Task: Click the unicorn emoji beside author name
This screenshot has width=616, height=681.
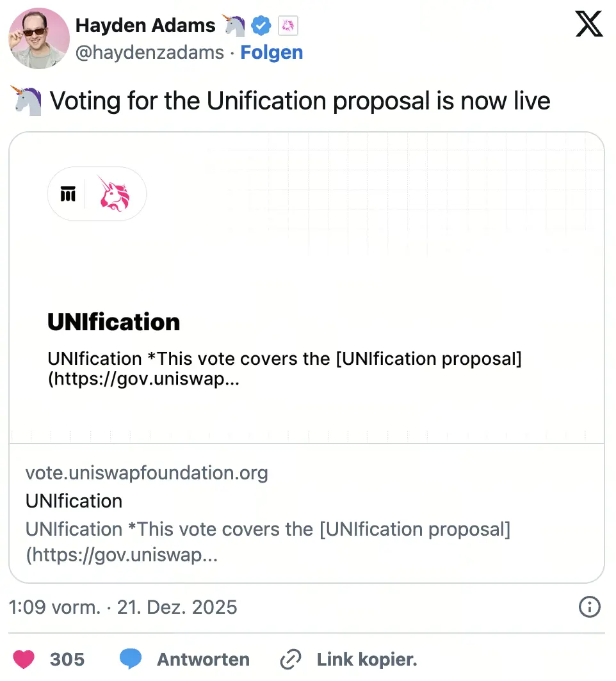Action: click(x=234, y=26)
